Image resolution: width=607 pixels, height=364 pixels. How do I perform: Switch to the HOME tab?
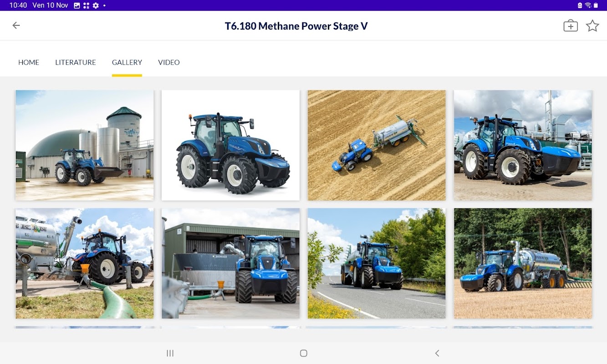click(x=29, y=62)
